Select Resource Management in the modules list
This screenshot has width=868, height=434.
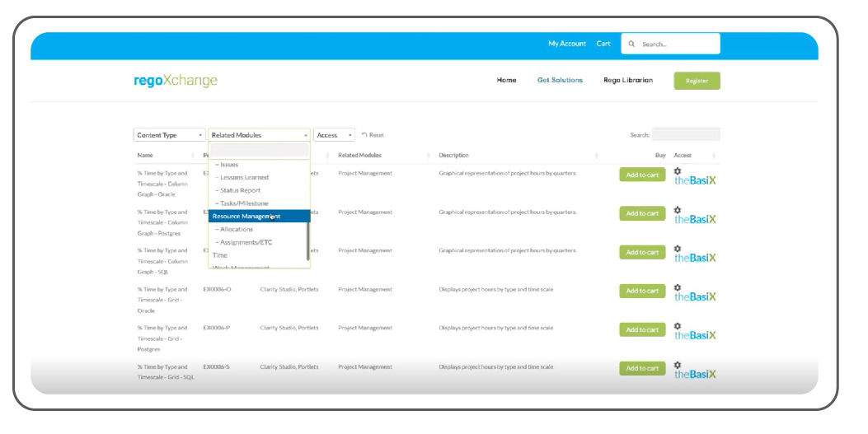259,216
